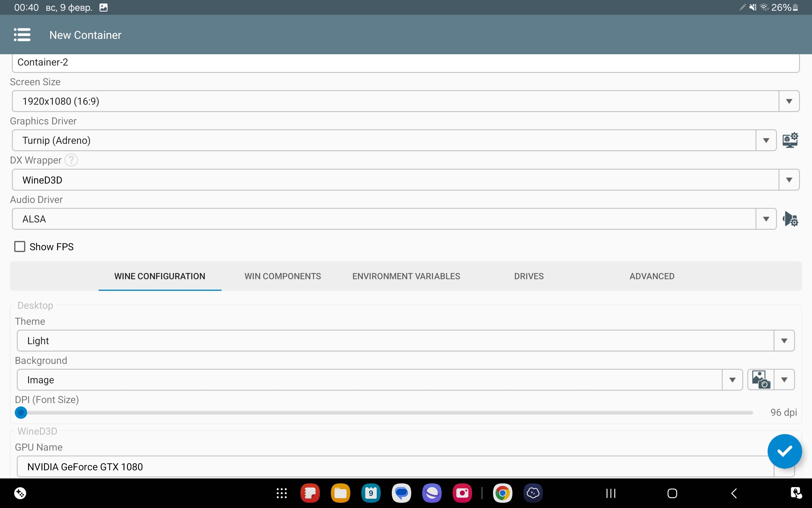The height and width of the screenshot is (508, 812).
Task: Confirm container with checkmark button
Action: tap(784, 451)
